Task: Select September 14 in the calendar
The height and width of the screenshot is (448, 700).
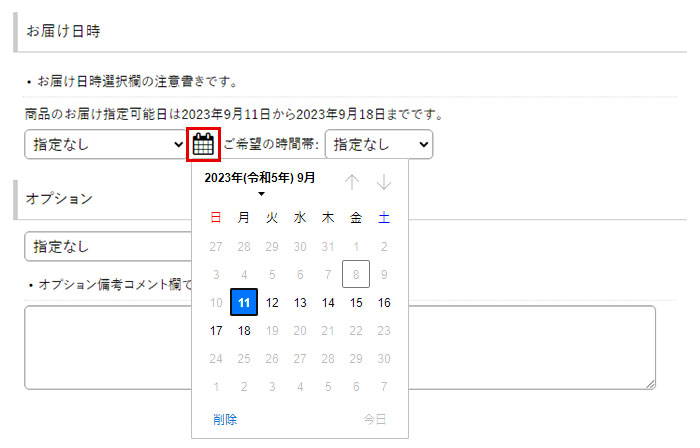Action: coord(328,303)
